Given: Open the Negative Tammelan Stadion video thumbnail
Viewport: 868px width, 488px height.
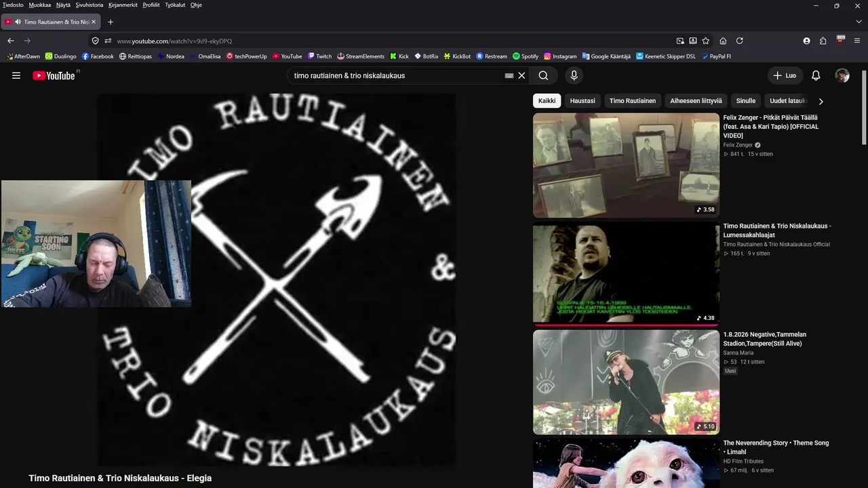Looking at the screenshot, I should coord(626,382).
